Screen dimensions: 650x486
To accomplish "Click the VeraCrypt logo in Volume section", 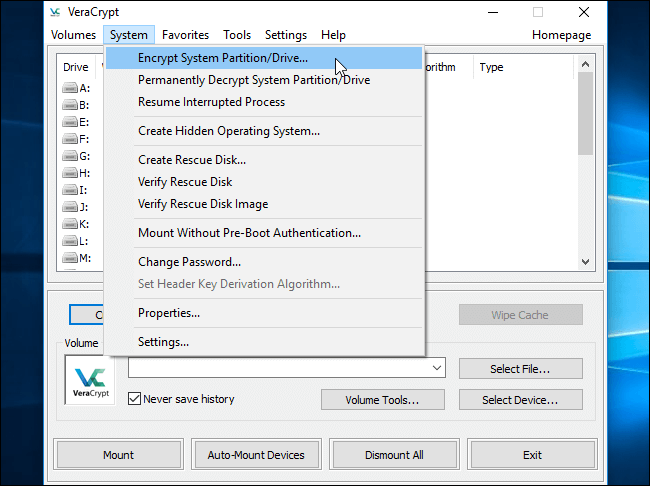I will [90, 380].
